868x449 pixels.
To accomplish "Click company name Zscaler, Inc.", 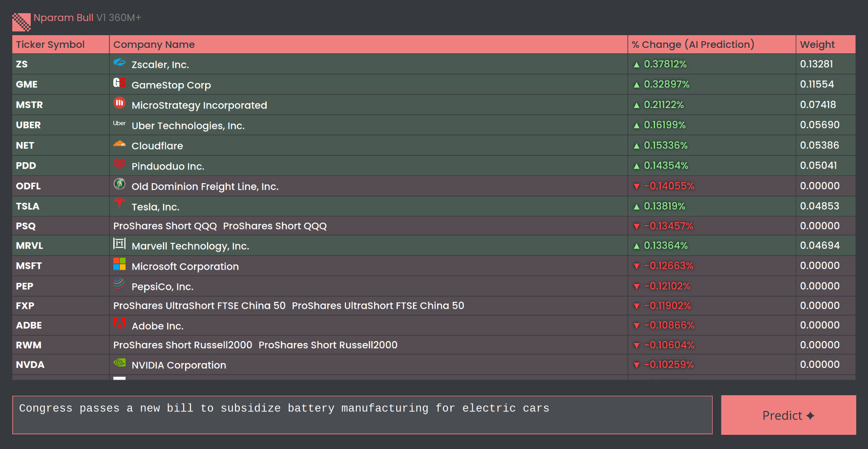I will click(x=160, y=64).
